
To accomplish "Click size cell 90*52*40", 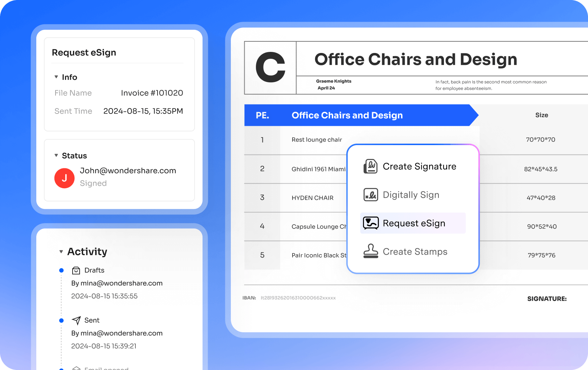I will (542, 226).
